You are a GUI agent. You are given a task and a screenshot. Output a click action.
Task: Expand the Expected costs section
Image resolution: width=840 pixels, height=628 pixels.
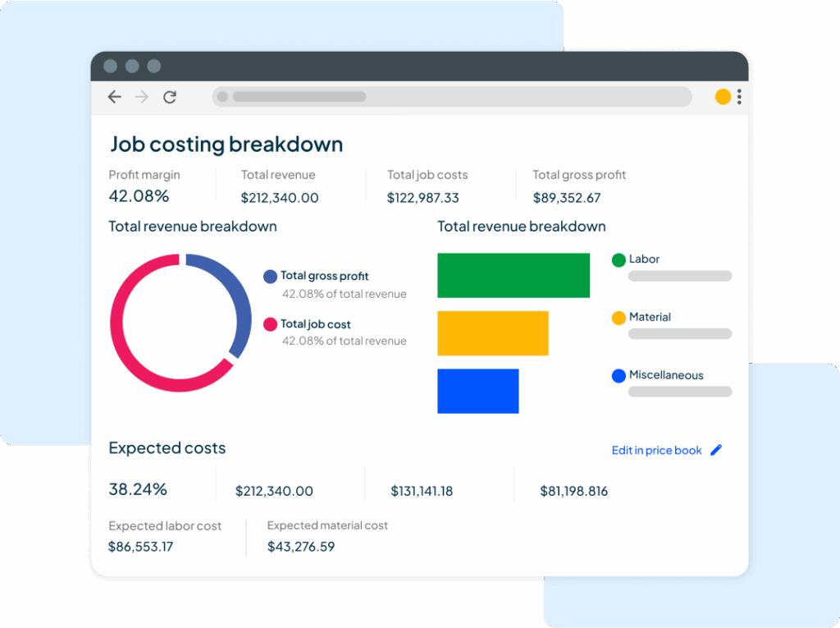pos(167,448)
